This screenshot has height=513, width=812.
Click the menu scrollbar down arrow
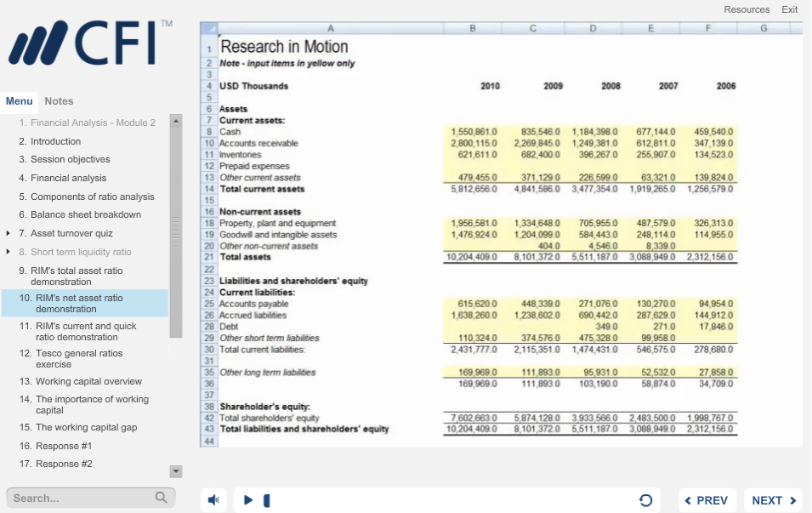175,471
